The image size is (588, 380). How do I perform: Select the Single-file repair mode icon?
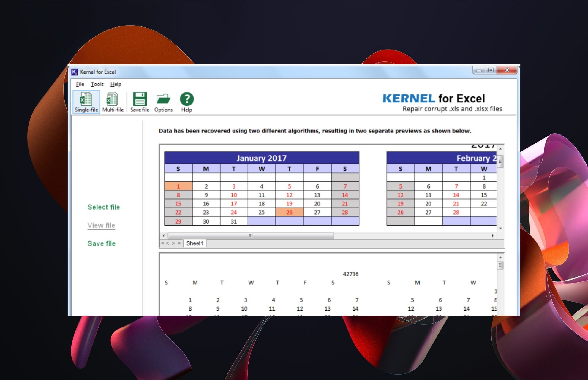coord(86,102)
